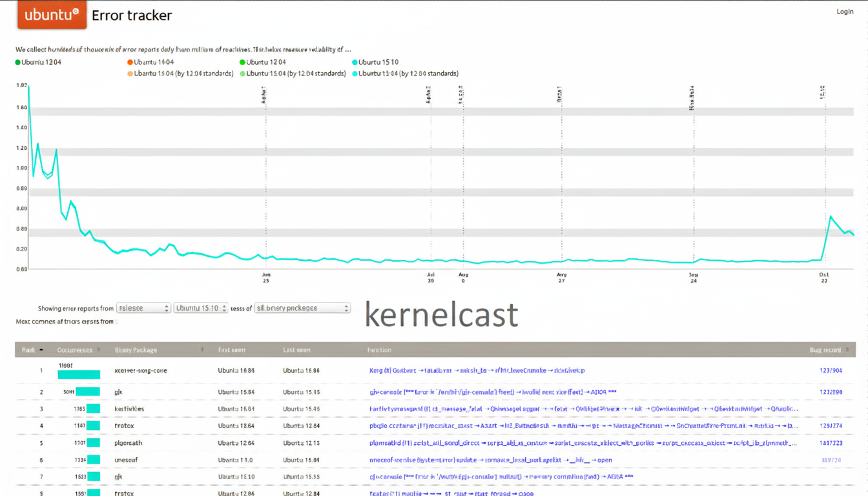868x496 pixels.
Task: Open the gjs-console function link in rank 2 row
Action: click(493, 392)
